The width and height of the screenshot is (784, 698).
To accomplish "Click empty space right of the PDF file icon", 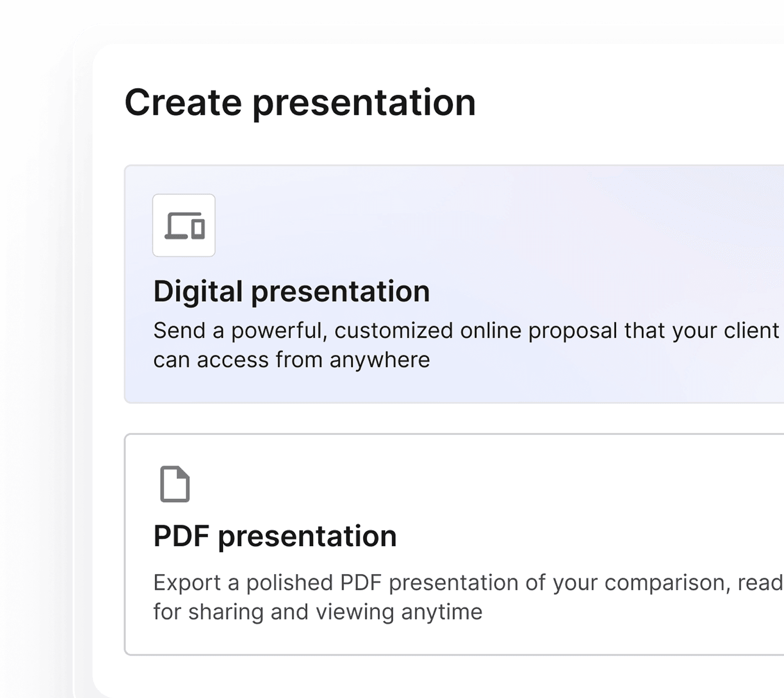I will (x=433, y=484).
